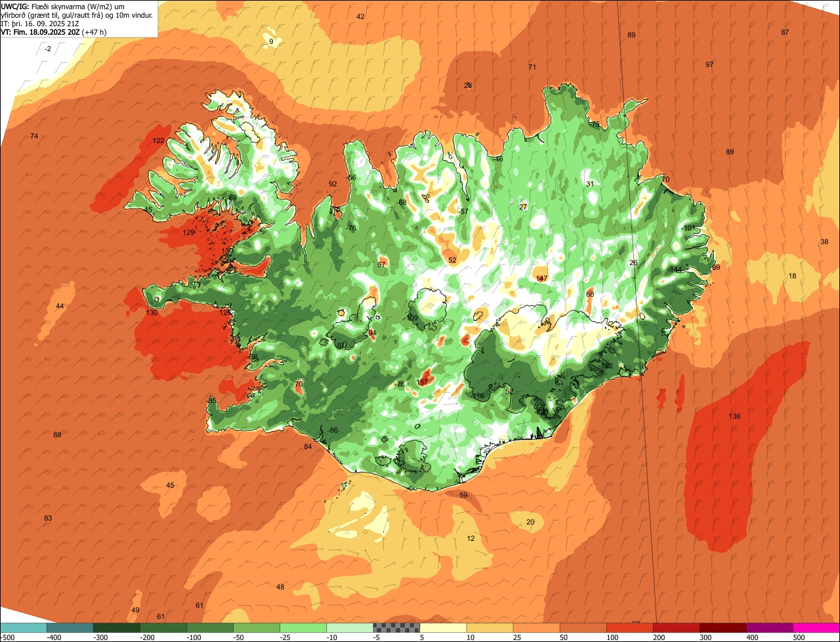Image resolution: width=840 pixels, height=642 pixels.
Task: Click the legend tick label '400'
Action: coord(753,637)
